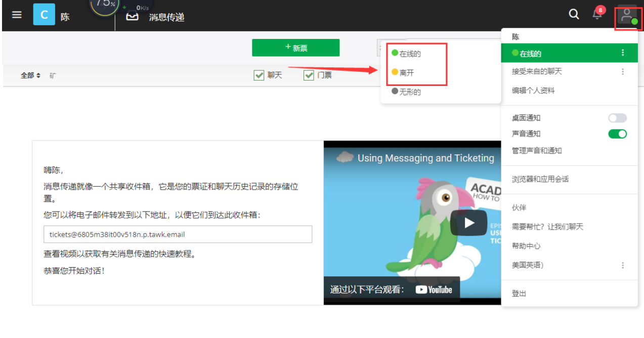Click the user profile avatar icon
The height and width of the screenshot is (338, 644).
627,15
